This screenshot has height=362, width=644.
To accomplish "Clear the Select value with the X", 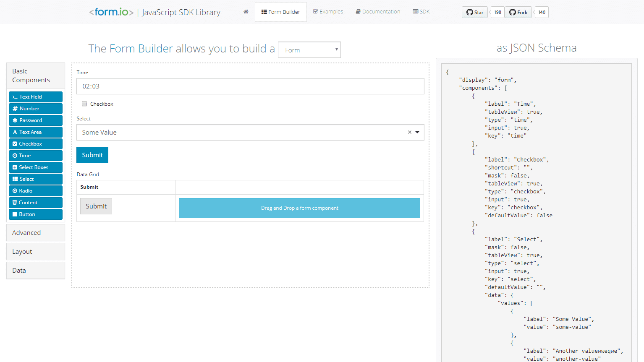I will click(409, 132).
